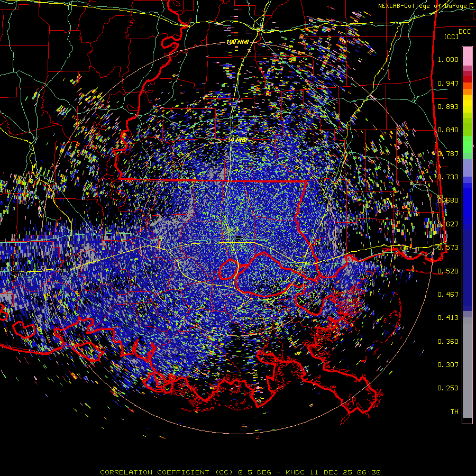
Task: Click the 0.787 scale value
Action: point(448,153)
